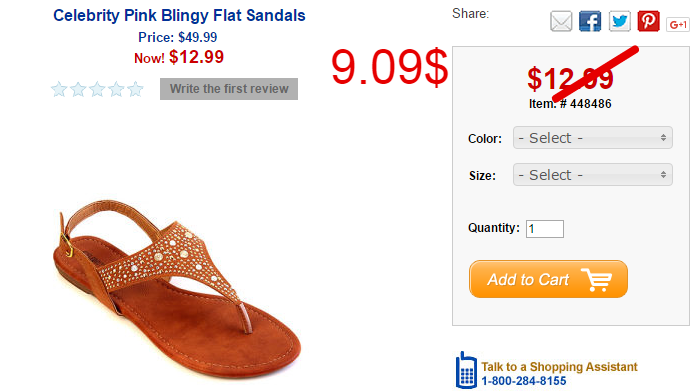Click the shopping cart icon on the Add to Cart button
Image resolution: width=690 pixels, height=392 pixels.
coord(596,279)
